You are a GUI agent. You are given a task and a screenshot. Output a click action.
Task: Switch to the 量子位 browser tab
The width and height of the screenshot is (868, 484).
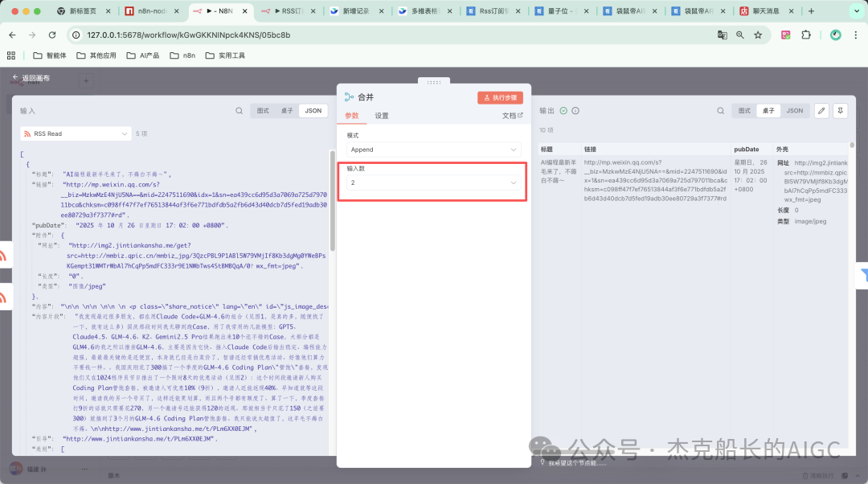[561, 11]
